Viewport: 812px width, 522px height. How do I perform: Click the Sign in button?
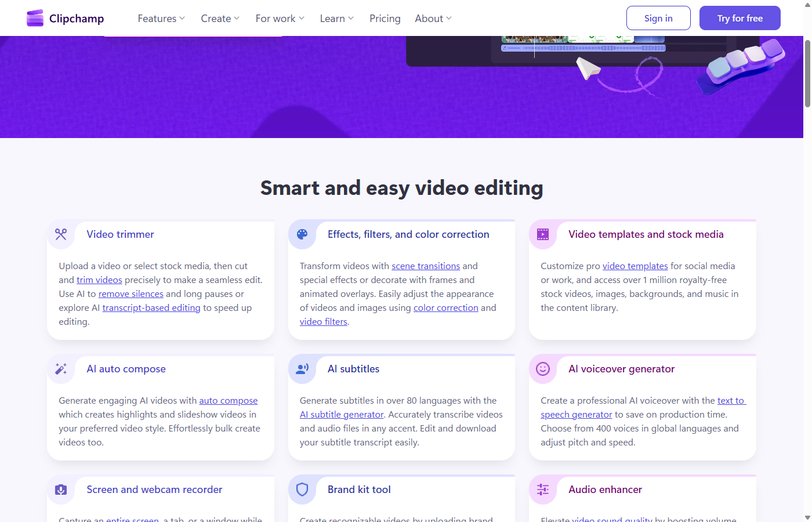658,18
